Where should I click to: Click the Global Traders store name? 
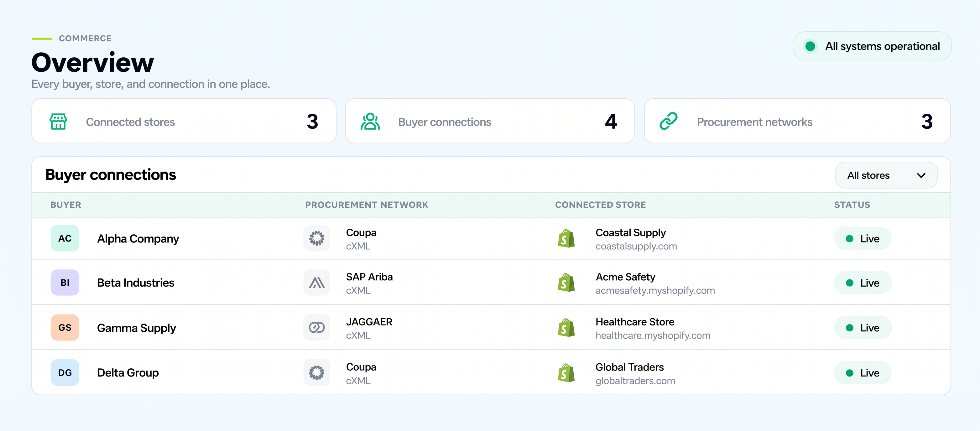(629, 367)
